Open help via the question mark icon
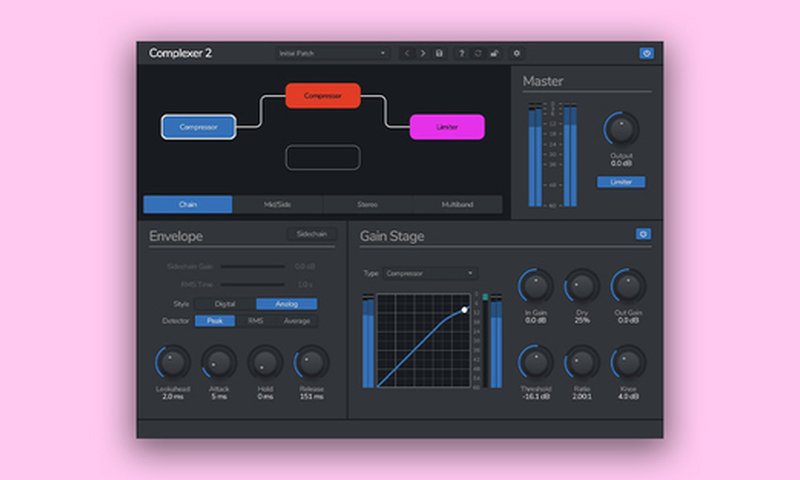800x480 pixels. click(461, 53)
